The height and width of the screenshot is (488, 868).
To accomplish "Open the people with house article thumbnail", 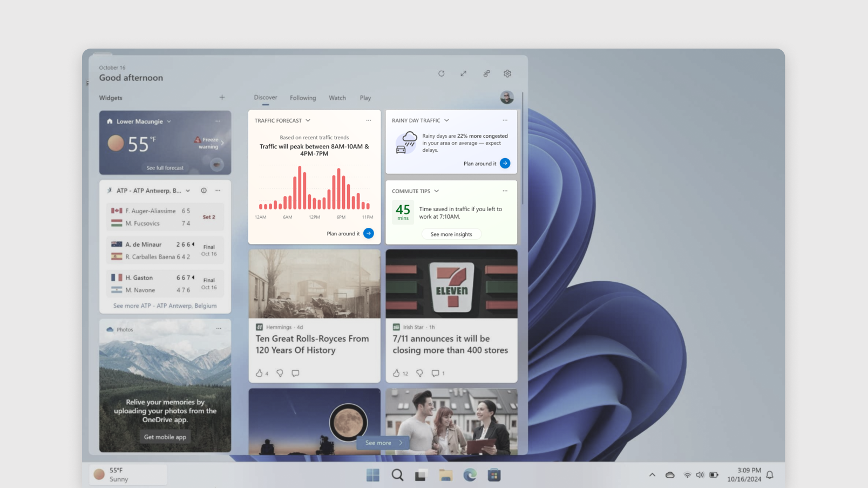I will click(x=451, y=422).
